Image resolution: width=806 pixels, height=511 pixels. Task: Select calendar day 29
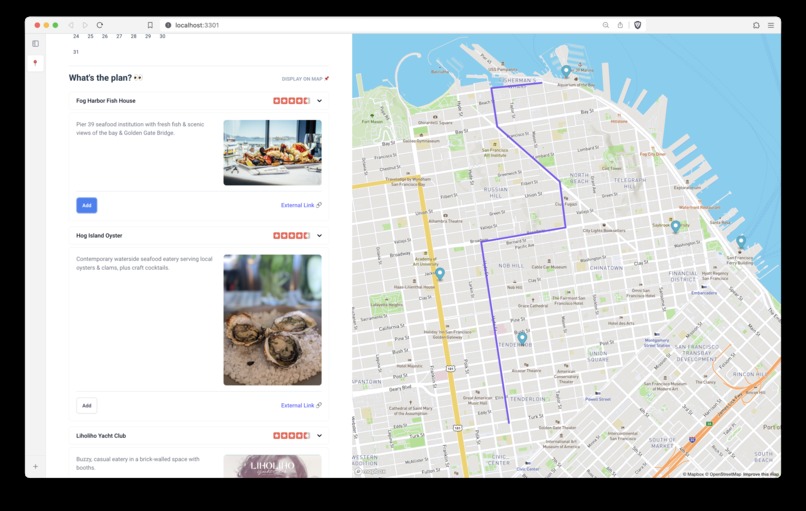coord(148,36)
